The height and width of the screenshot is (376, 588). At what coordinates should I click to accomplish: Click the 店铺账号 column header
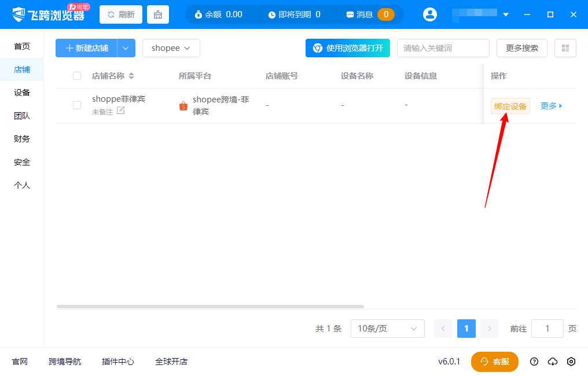coord(282,76)
